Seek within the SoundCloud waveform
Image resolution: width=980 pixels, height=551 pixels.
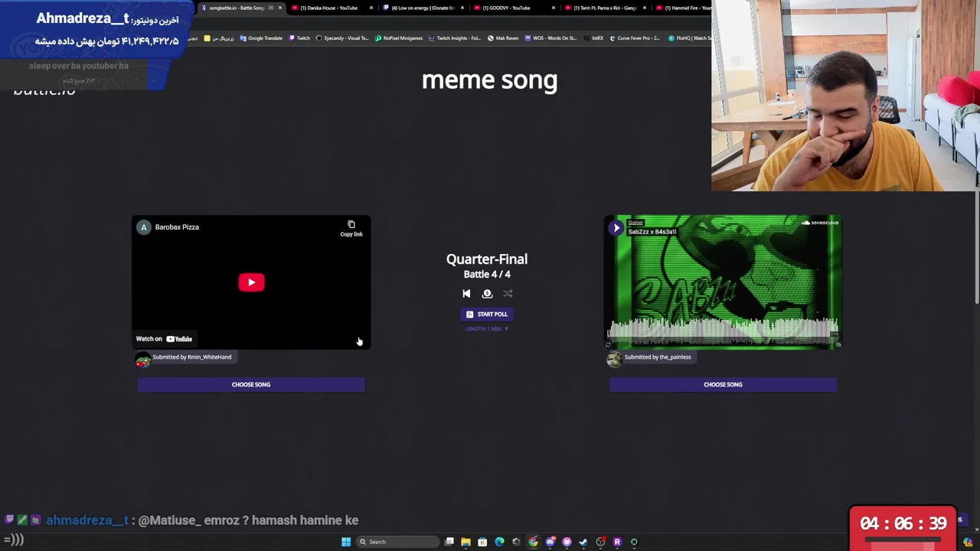click(x=723, y=330)
